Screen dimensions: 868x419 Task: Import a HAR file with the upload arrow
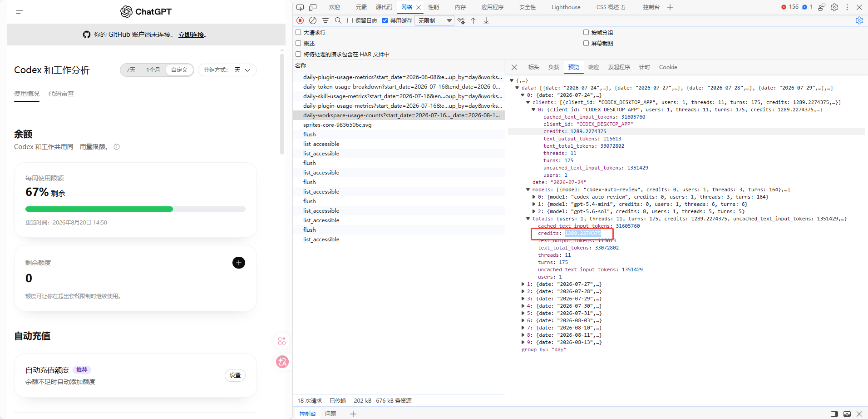tap(473, 20)
